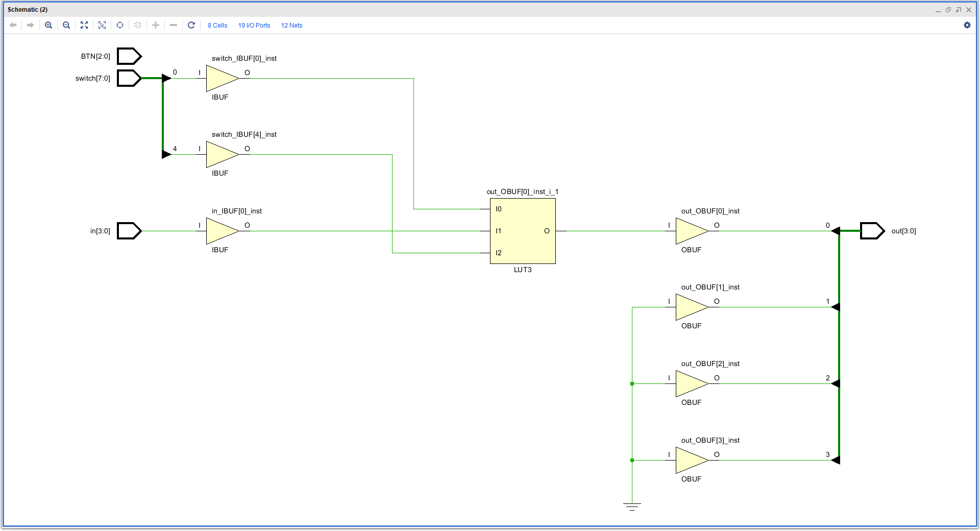Viewport: 980px width, 531px height.
Task: Fit the schematic to the window
Action: (84, 25)
